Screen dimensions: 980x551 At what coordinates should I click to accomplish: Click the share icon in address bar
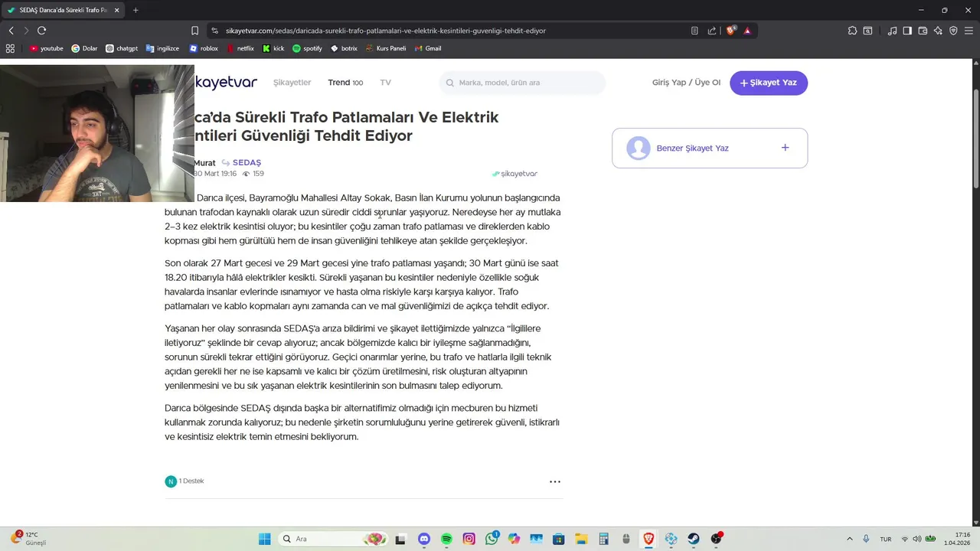coord(712,31)
